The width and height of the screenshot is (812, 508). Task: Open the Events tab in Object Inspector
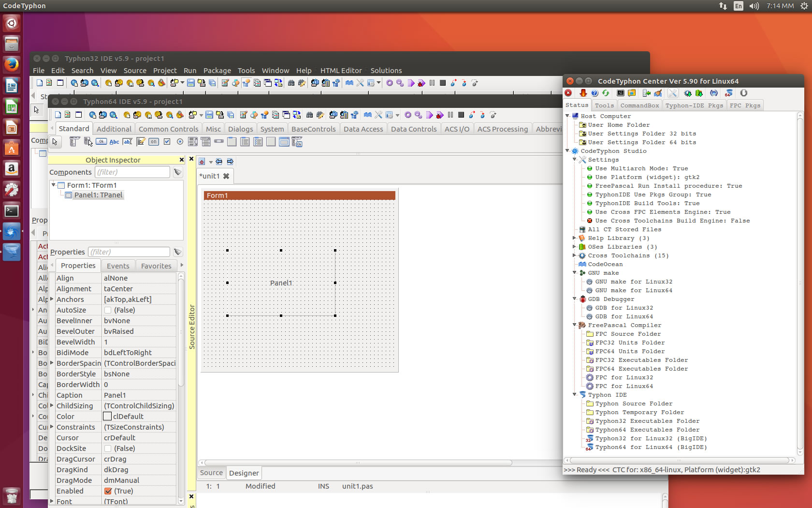(x=118, y=266)
